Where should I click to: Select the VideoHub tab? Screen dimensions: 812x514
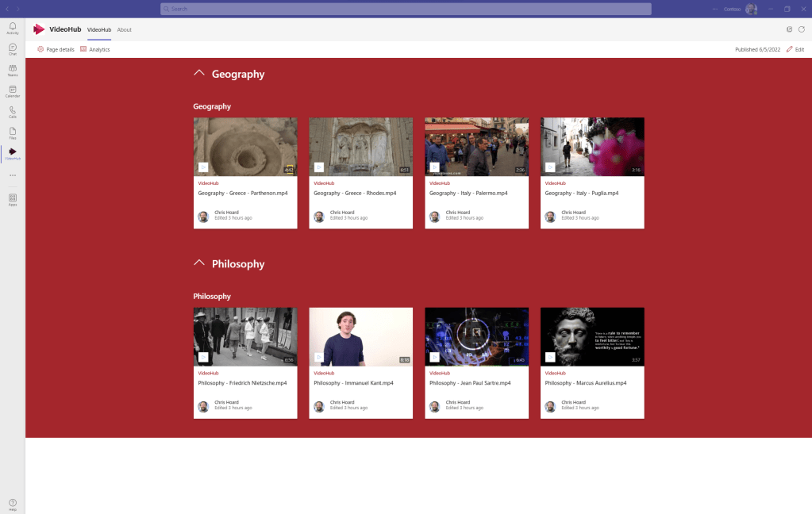tap(99, 29)
